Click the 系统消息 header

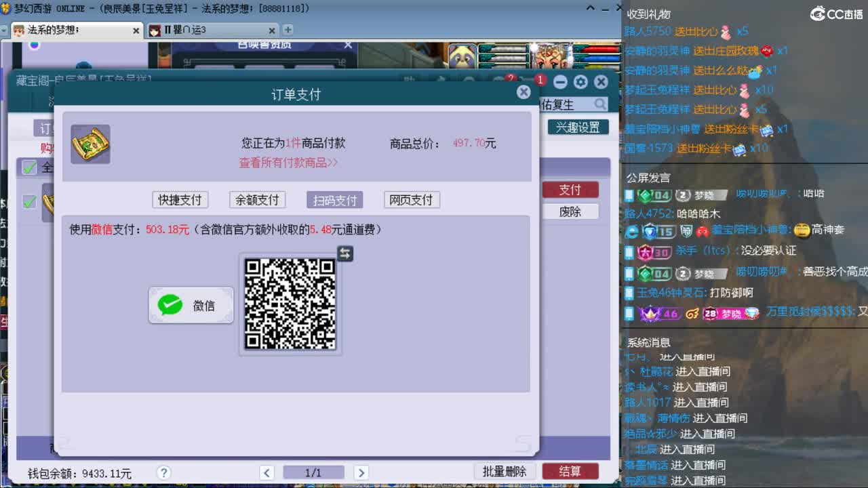(648, 342)
